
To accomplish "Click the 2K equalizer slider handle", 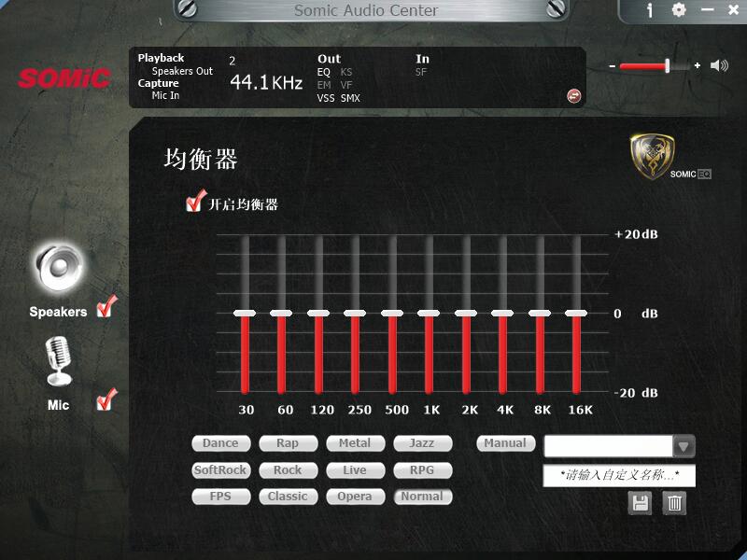I will coord(466,313).
